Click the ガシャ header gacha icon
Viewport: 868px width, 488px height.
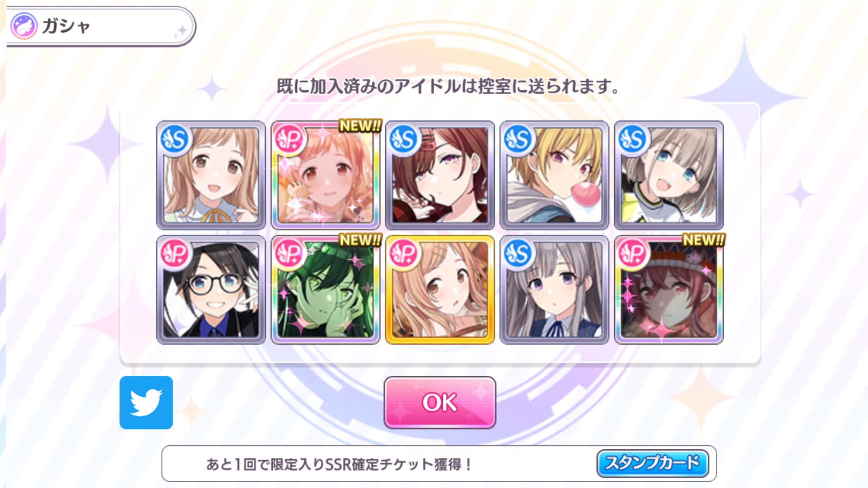pos(24,26)
